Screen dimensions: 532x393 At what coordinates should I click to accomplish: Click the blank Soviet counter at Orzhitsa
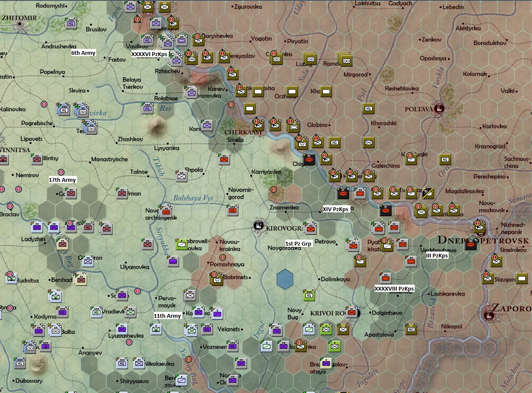coord(292,91)
